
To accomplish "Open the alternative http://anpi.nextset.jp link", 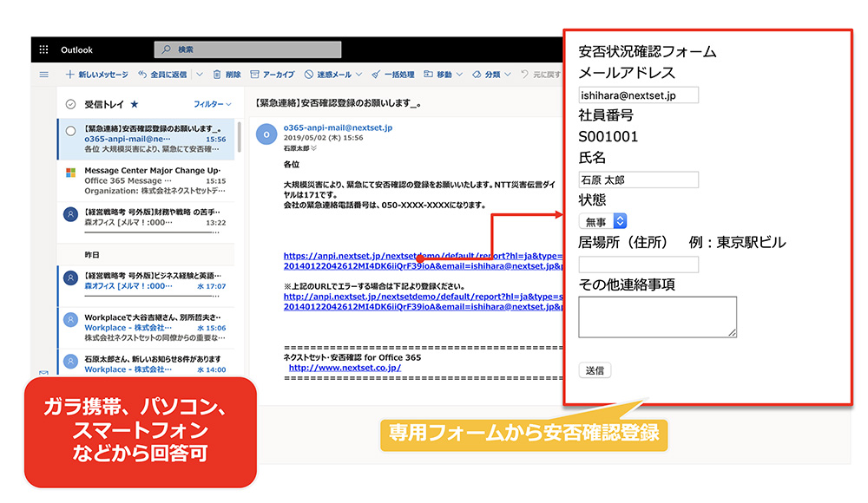I will coord(424,302).
